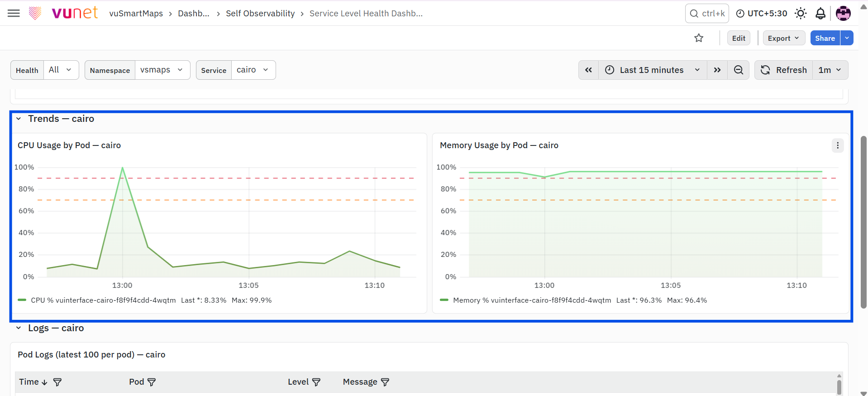
Task: Shift time range forward
Action: pyautogui.click(x=717, y=70)
